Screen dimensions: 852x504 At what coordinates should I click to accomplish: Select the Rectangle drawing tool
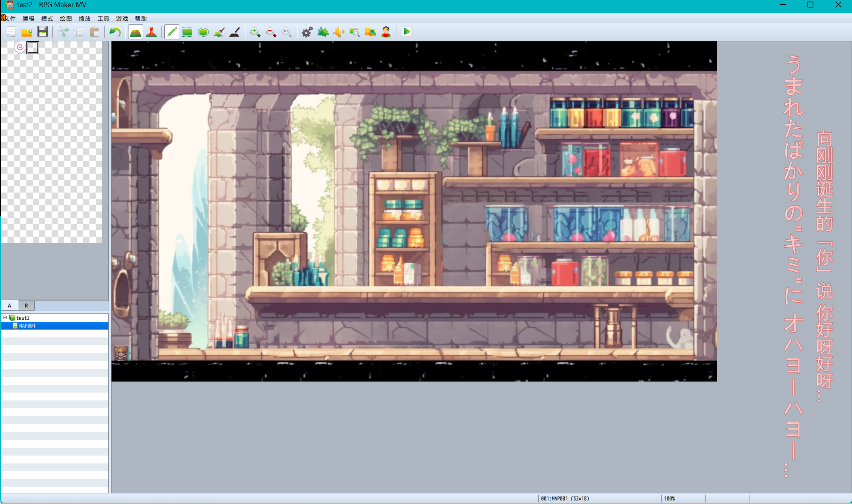pyautogui.click(x=188, y=32)
